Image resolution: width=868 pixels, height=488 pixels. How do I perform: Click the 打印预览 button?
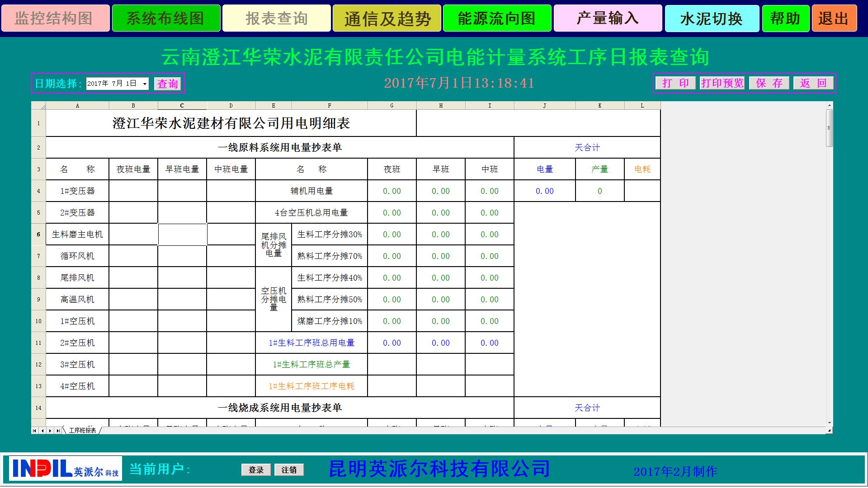pyautogui.click(x=722, y=83)
